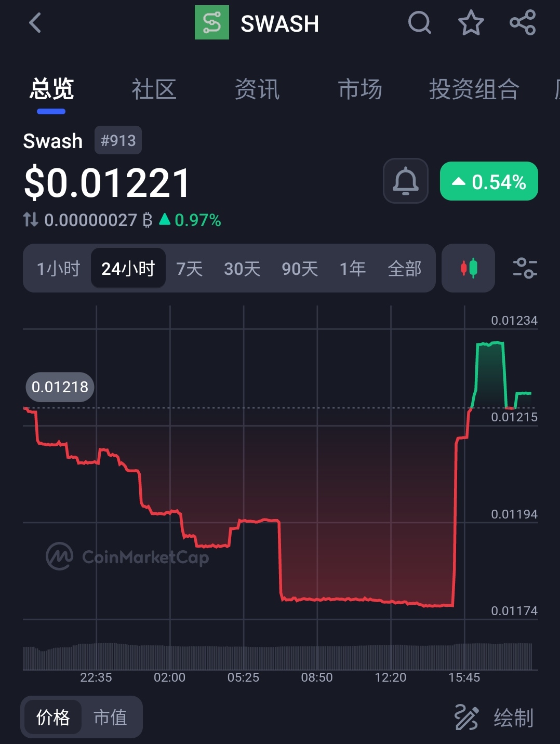The image size is (560, 744).
Task: Switch chart to 市值 market cap view
Action: (x=110, y=717)
